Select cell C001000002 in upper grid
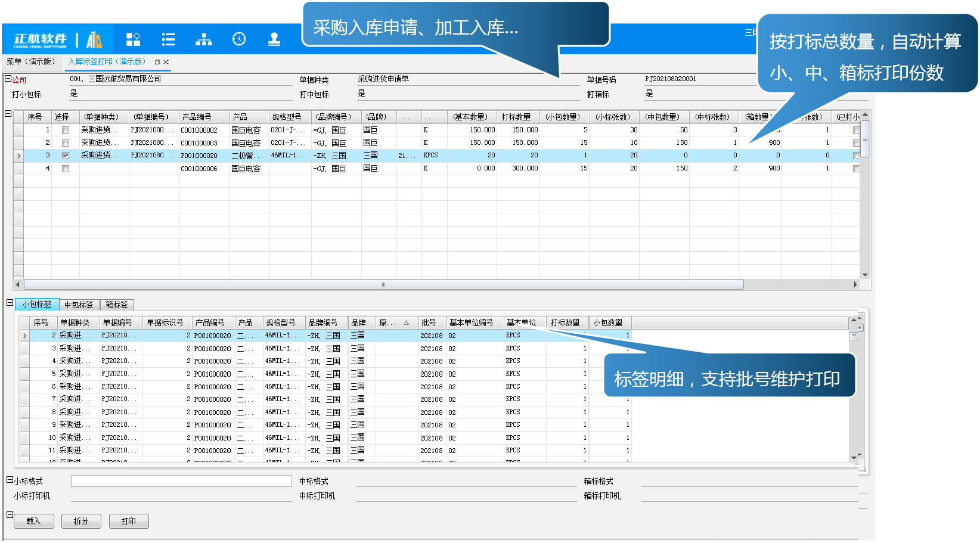 (x=204, y=130)
